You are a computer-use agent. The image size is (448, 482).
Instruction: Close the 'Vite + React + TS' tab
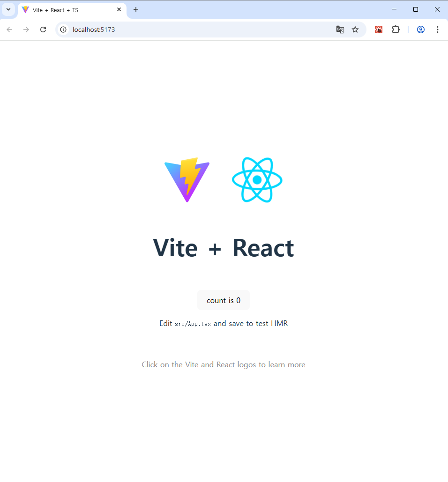click(x=119, y=9)
